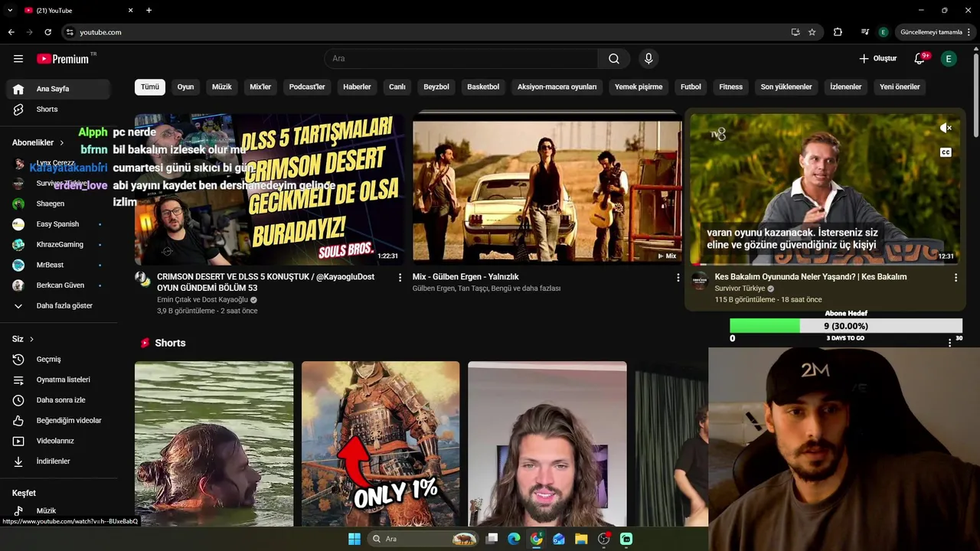Screen dimensions: 980x551
Task: Click the address bar youtube.com
Action: (x=100, y=32)
